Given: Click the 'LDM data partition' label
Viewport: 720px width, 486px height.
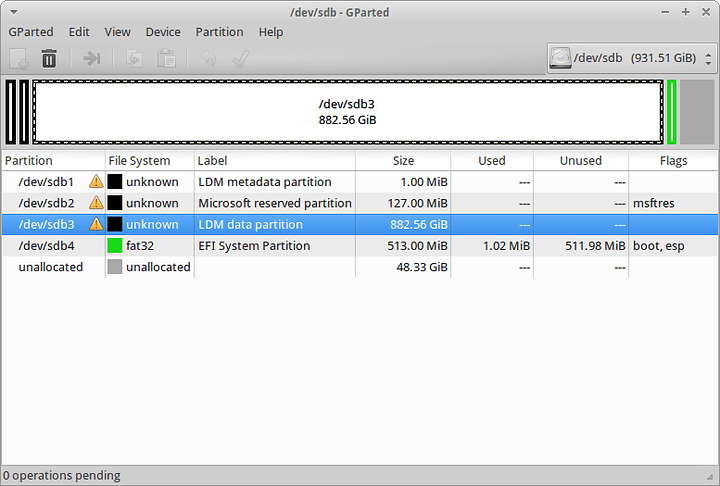Looking at the screenshot, I should pos(250,225).
